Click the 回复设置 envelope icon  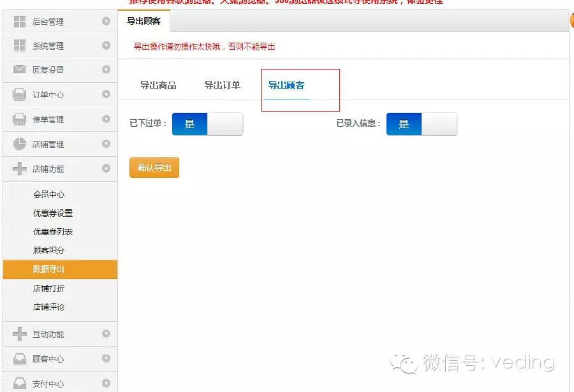pos(19,69)
